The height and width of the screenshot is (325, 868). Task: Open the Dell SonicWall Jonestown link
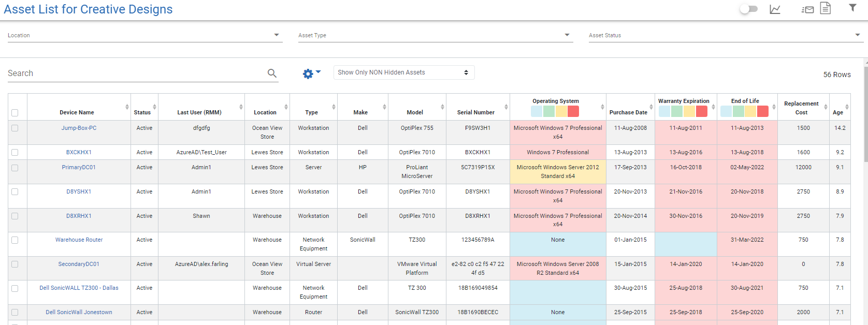pos(79,312)
